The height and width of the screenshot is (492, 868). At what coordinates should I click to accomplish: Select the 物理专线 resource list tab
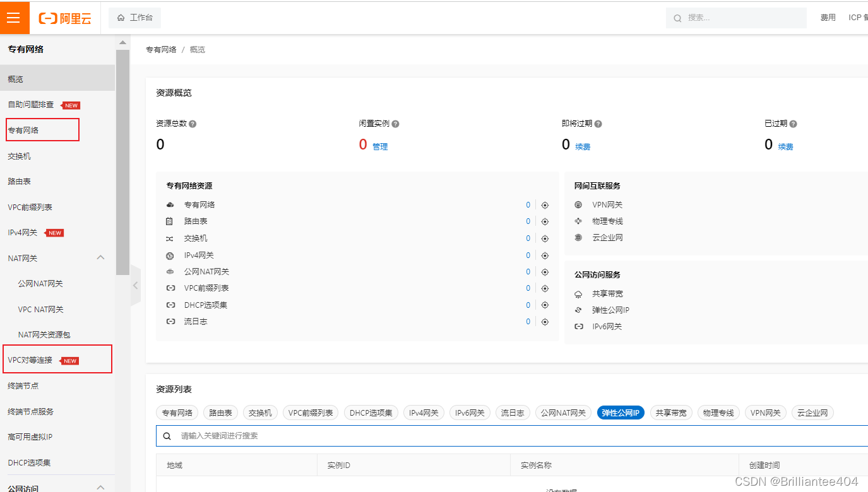[718, 413]
